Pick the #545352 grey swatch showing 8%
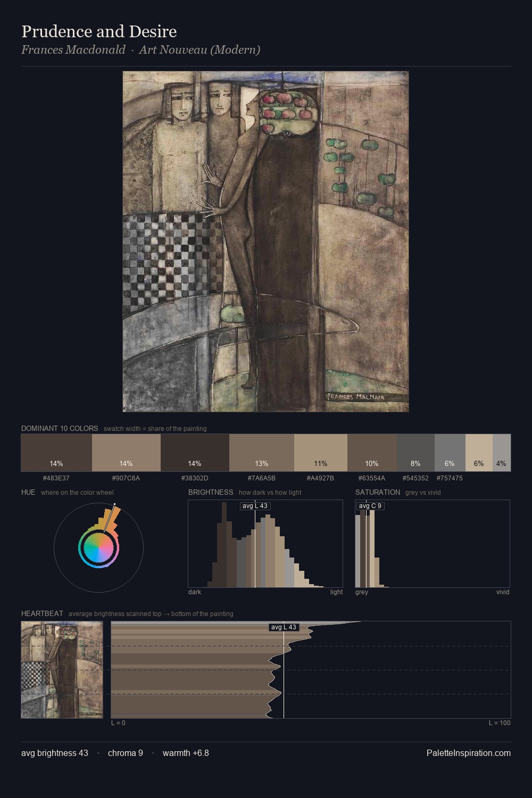The height and width of the screenshot is (798, 532). click(415, 453)
